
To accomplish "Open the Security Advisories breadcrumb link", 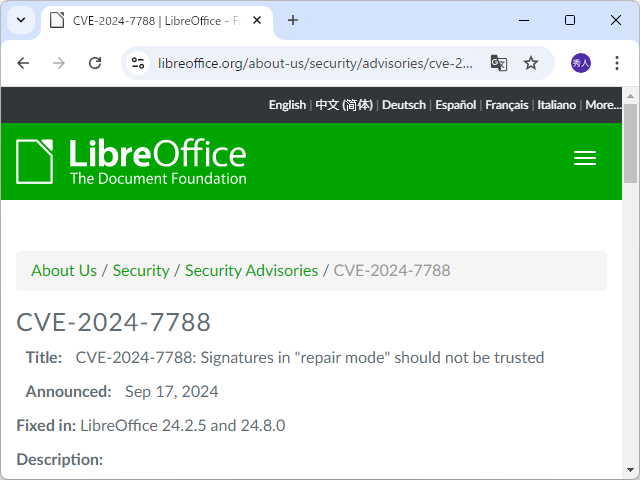I will pos(251,270).
